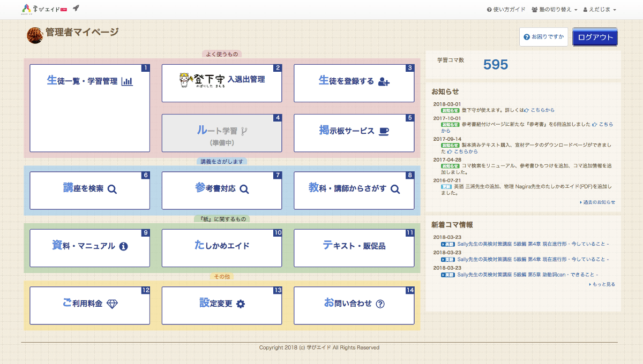Image resolution: width=643 pixels, height=364 pixels.
Task: Open 登下守 入退出管理 tile
Action: 222,83
